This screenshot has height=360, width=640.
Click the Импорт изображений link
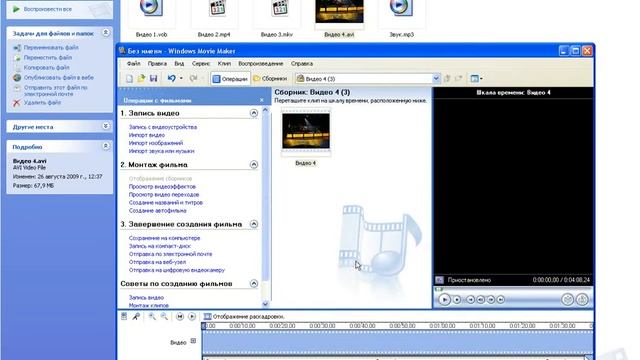[156, 143]
